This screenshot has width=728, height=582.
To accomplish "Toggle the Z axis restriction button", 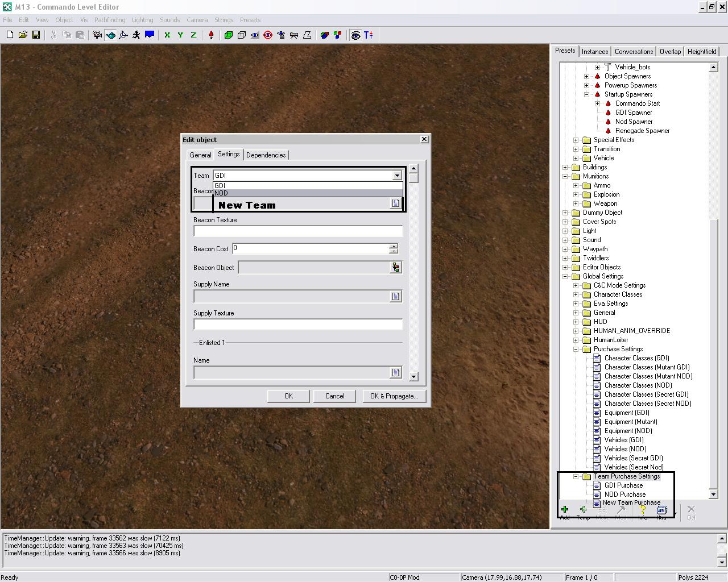I will [x=193, y=35].
